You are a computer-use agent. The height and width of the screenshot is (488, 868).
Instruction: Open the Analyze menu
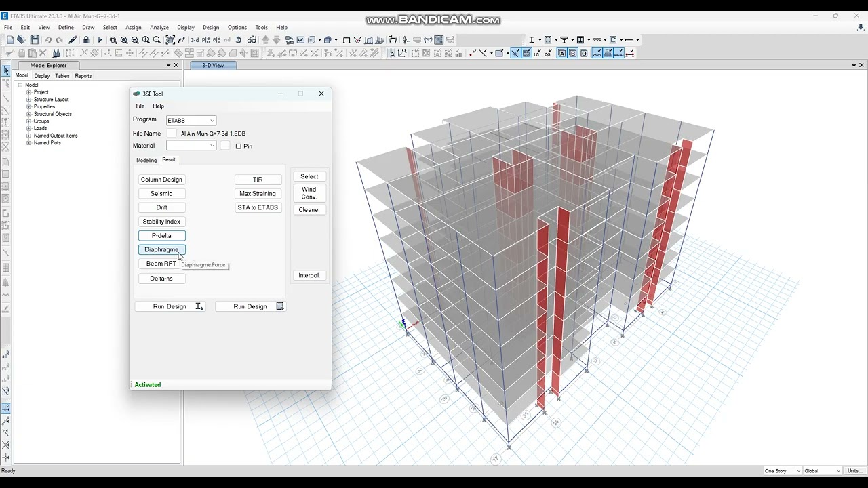[x=159, y=28]
